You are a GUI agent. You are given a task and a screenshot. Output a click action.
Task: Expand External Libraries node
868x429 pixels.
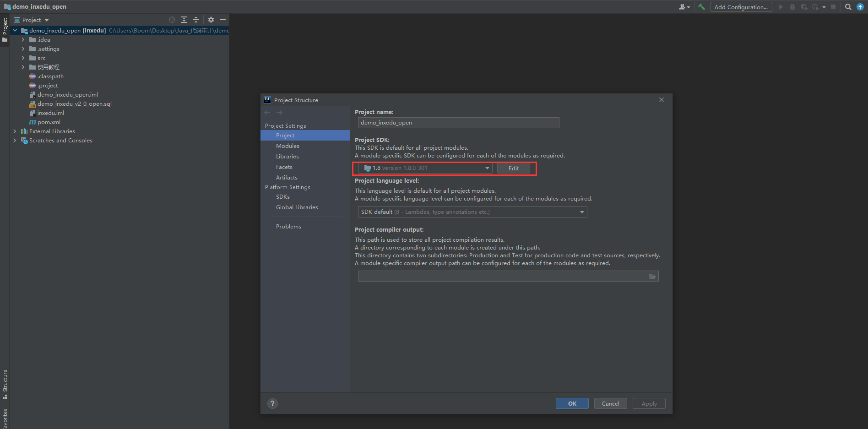point(15,131)
